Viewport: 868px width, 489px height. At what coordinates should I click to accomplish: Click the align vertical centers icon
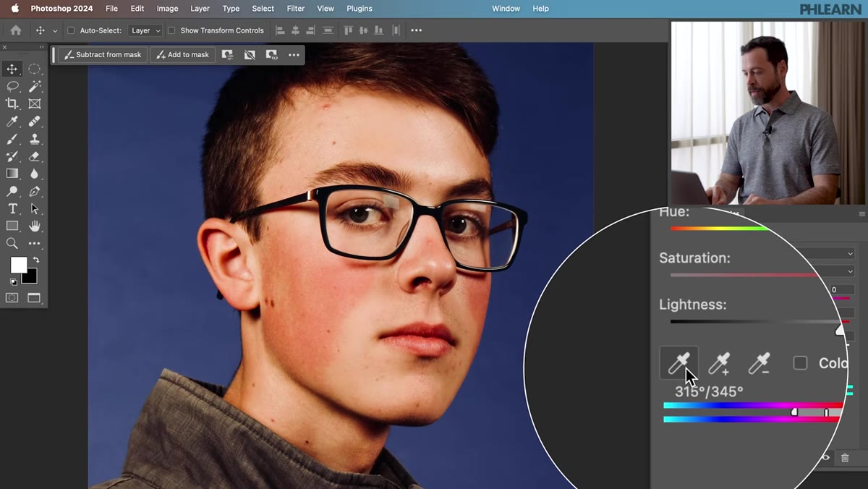363,30
